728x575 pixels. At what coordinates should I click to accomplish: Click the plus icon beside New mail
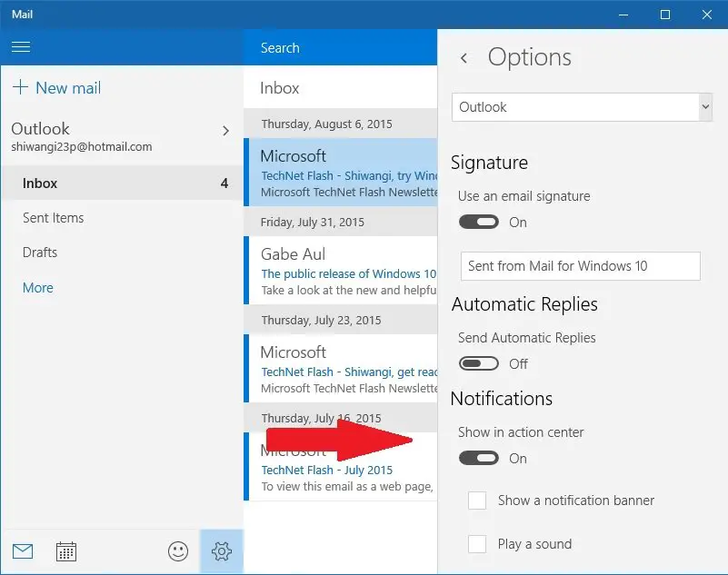20,87
